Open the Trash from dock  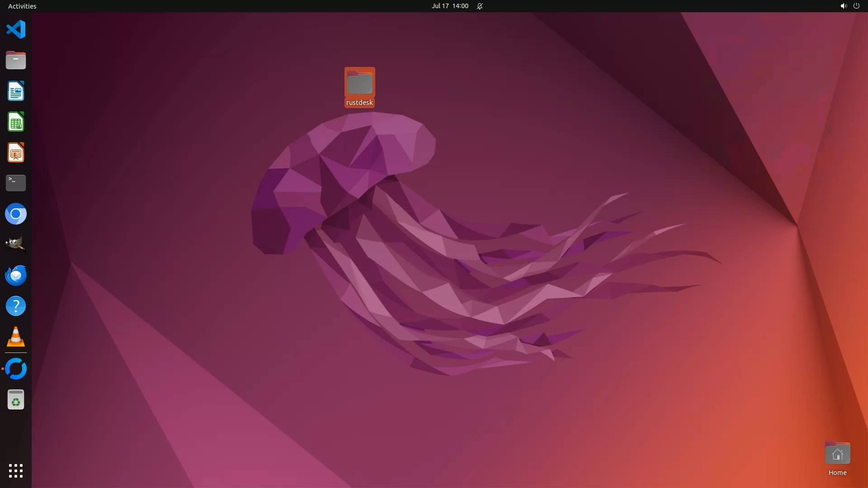[x=16, y=400]
